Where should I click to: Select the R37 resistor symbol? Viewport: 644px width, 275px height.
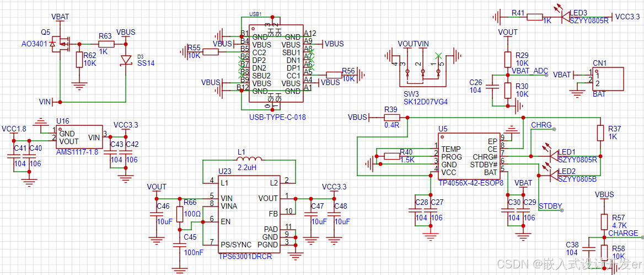tap(600, 134)
